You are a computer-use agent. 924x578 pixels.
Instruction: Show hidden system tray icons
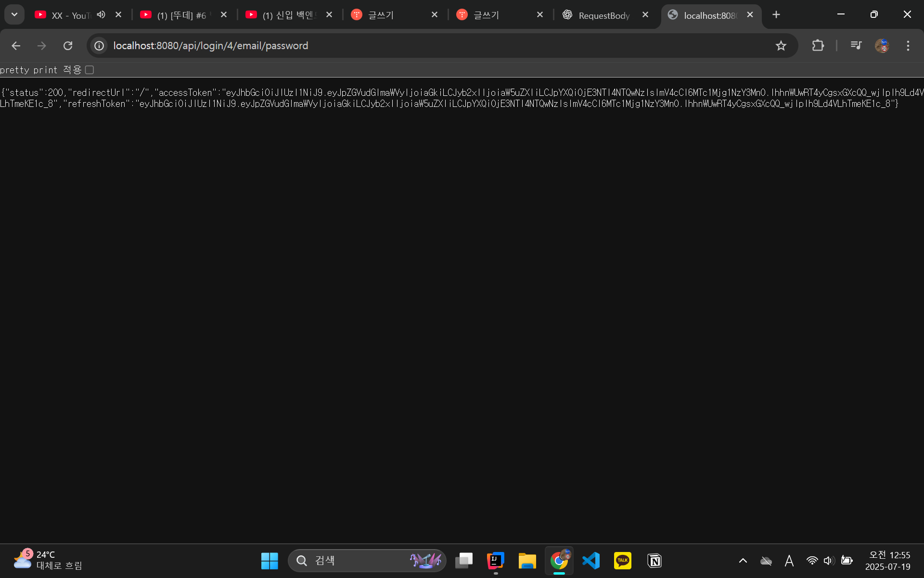[x=743, y=561]
